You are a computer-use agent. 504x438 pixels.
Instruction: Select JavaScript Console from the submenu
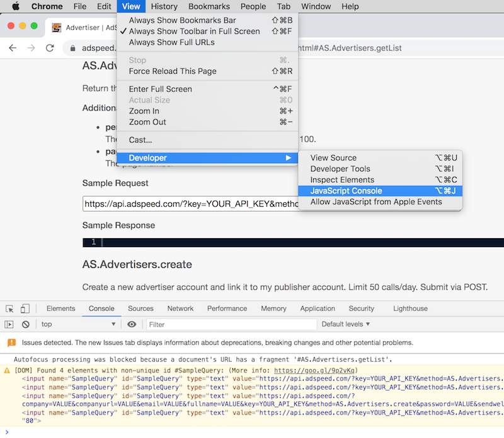(x=346, y=191)
